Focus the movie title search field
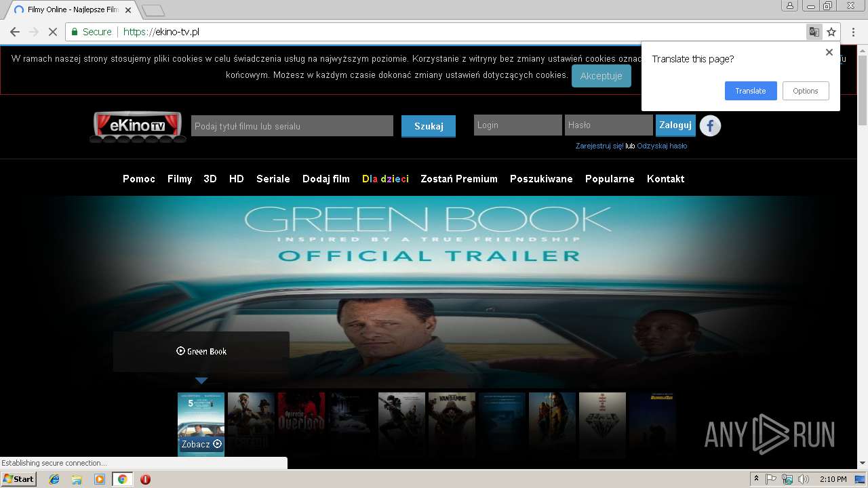This screenshot has width=868, height=488. click(x=292, y=126)
